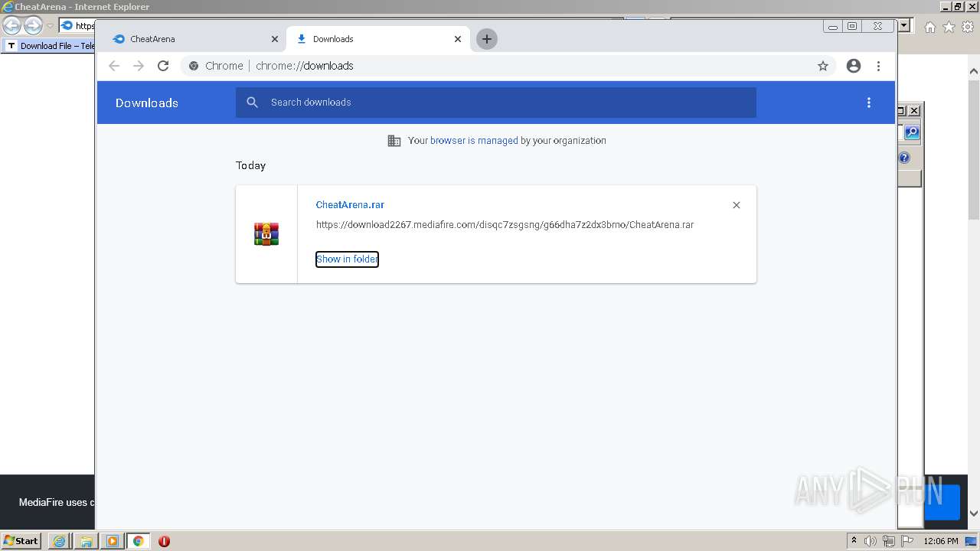
Task: Select the Download File tab in Internet Explorer
Action: tap(49, 46)
